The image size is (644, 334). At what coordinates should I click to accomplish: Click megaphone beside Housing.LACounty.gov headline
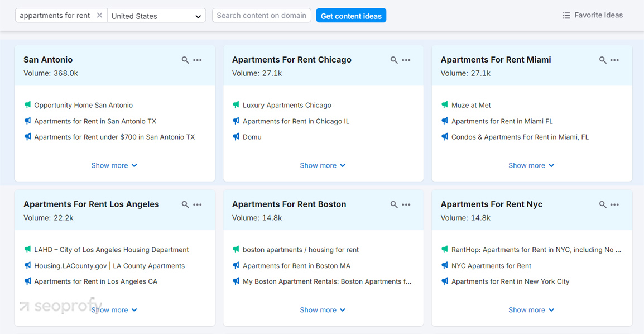point(27,265)
